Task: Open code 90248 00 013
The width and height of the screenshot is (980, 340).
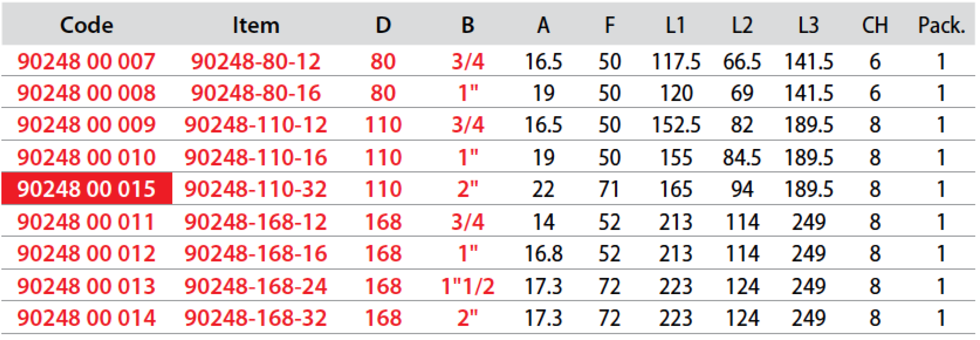Action: point(87,286)
